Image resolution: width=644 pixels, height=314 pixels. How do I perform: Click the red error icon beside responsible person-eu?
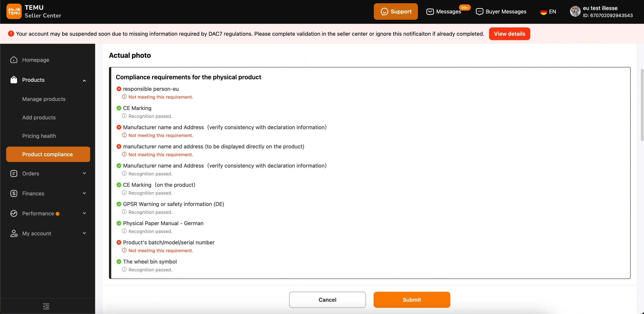click(x=119, y=89)
